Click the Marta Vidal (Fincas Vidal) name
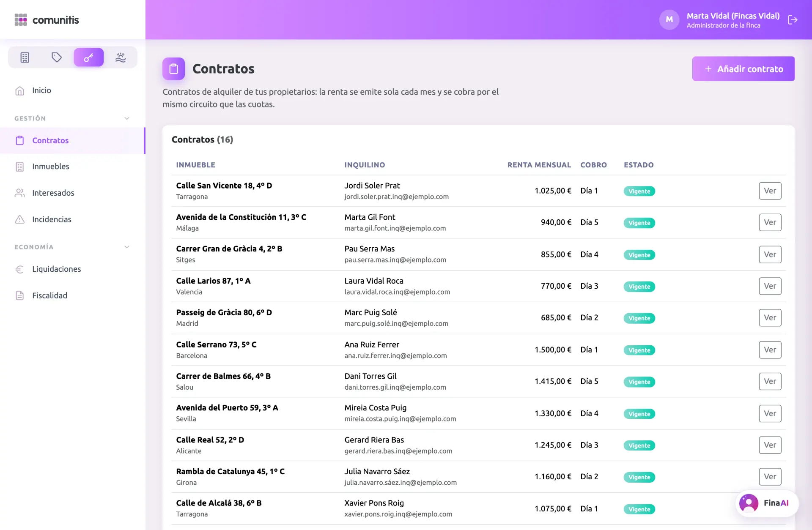Viewport: 812px width, 530px height. click(733, 16)
